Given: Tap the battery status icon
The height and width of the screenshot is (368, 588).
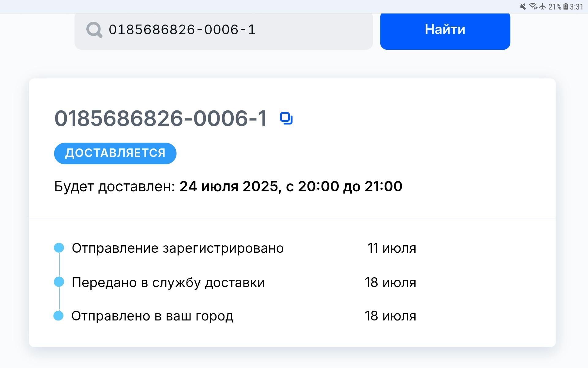Looking at the screenshot, I should tap(566, 6).
